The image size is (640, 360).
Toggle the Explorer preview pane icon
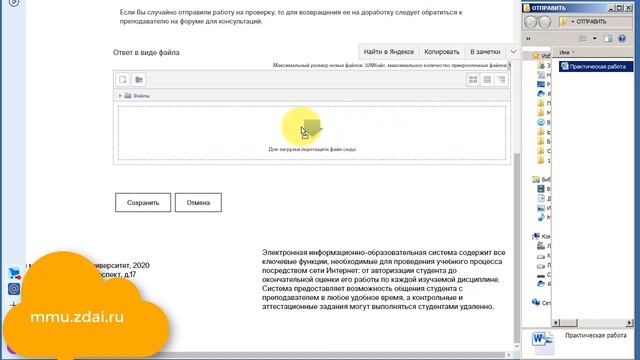(x=608, y=38)
